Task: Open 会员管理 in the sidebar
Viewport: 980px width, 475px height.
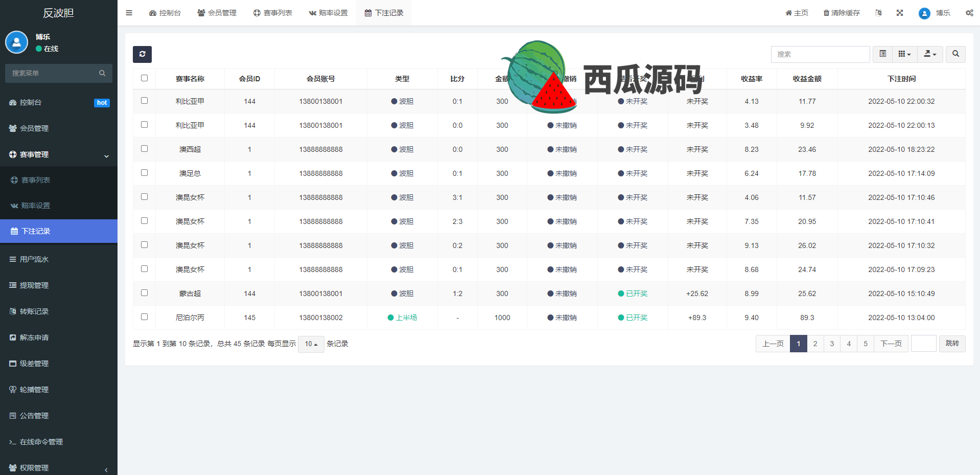Action: pos(59,128)
